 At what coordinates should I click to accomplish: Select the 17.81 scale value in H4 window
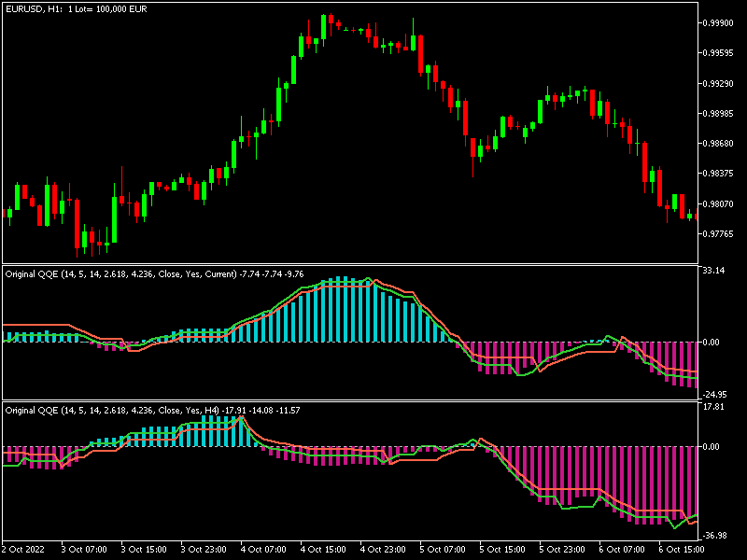pyautogui.click(x=713, y=407)
